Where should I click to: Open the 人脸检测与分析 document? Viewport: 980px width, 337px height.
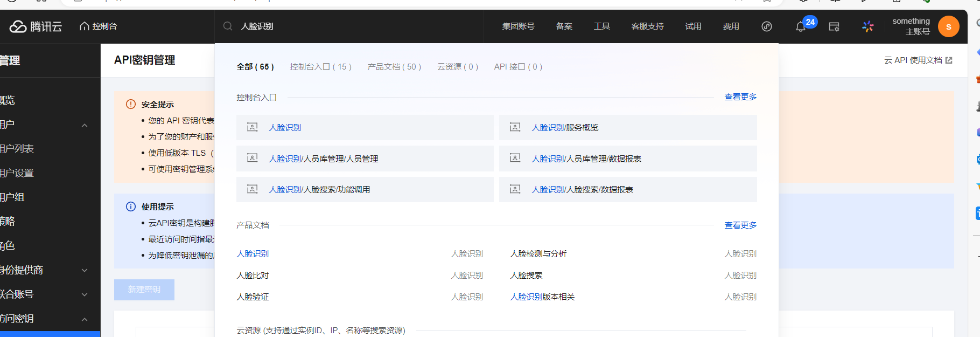pyautogui.click(x=538, y=254)
